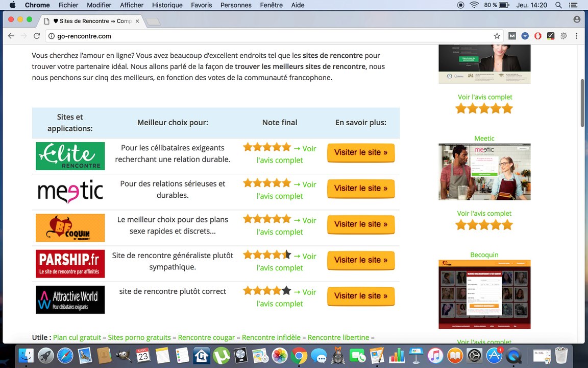This screenshot has height=368, width=588.
Task: Open the Favoris menu
Action: (x=202, y=5)
